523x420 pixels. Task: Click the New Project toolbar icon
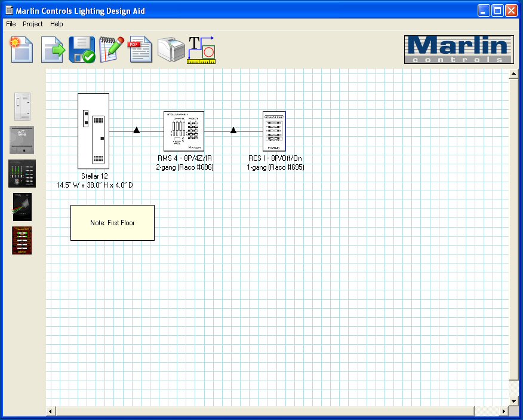pos(21,50)
